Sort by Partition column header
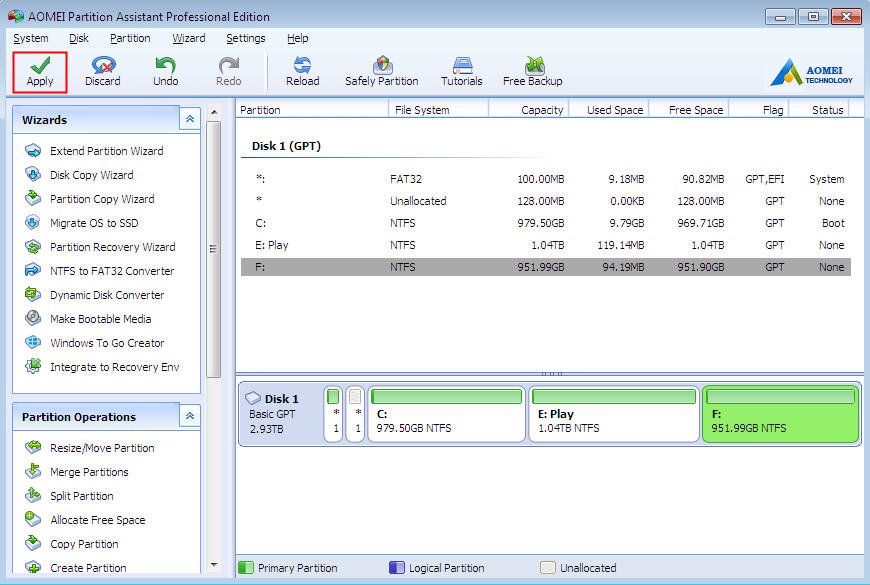Screen dimensions: 870x585 [x=312, y=110]
